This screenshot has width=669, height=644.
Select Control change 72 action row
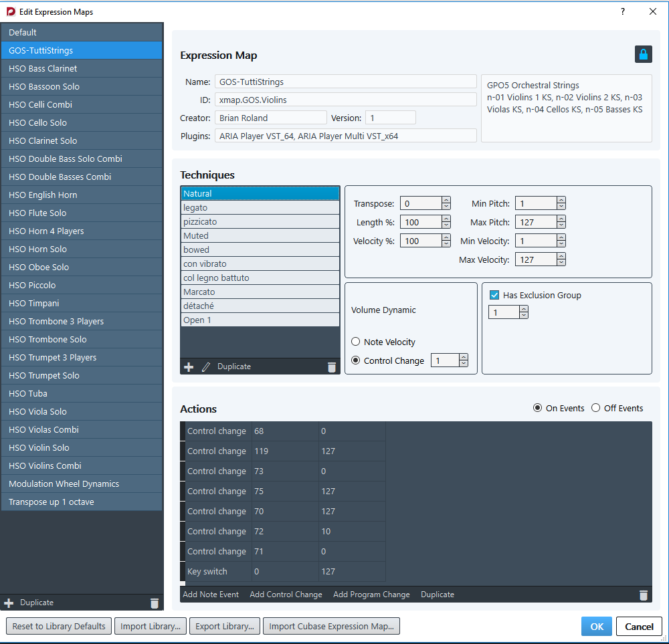[x=283, y=532]
